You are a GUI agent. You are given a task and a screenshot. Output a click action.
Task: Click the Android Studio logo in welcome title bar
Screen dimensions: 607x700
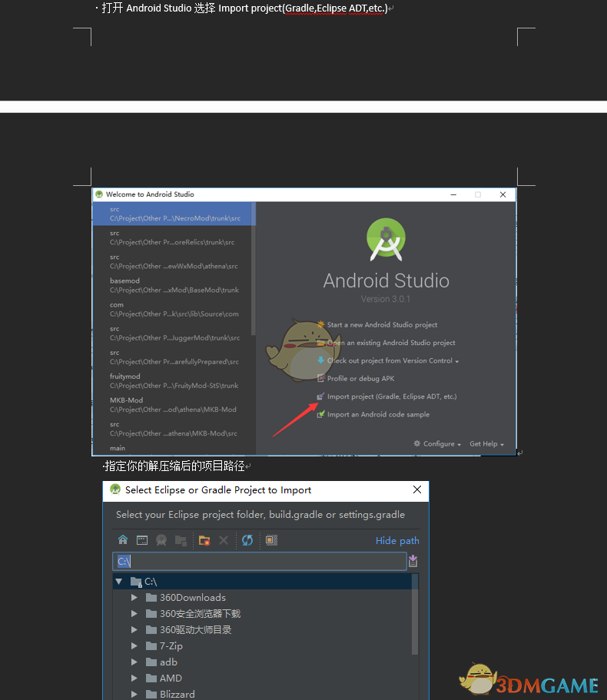99,194
